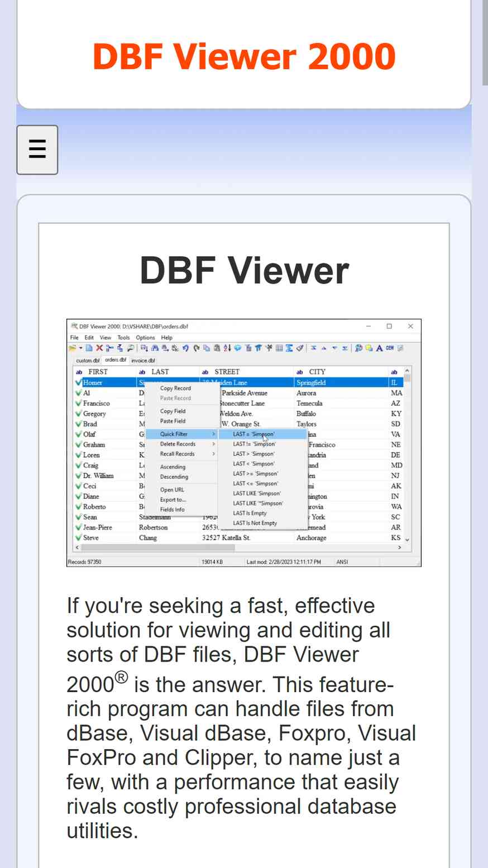Choose Open URL from the context menu
Image resolution: width=488 pixels, height=868 pixels.
pos(172,490)
